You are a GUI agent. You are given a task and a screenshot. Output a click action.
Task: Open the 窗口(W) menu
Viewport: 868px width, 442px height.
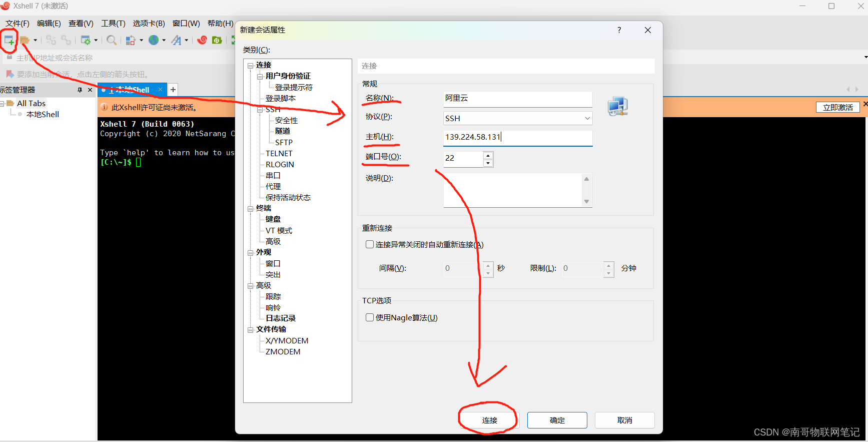click(186, 24)
